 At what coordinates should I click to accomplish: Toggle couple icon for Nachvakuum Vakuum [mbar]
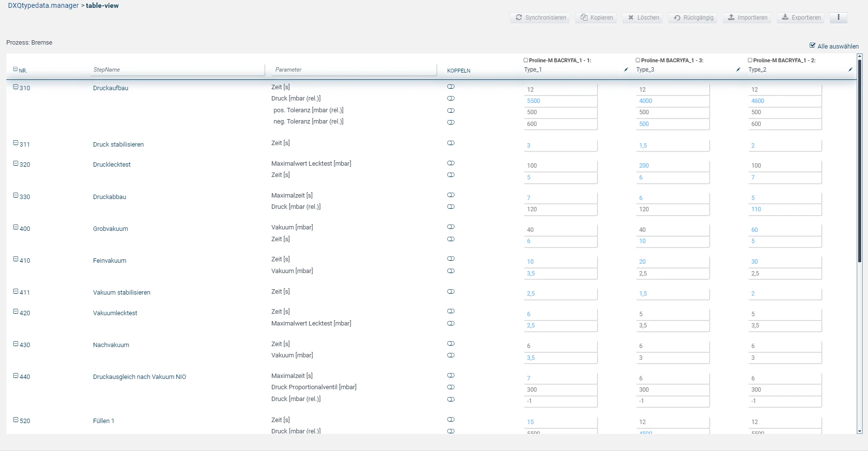[x=451, y=355]
